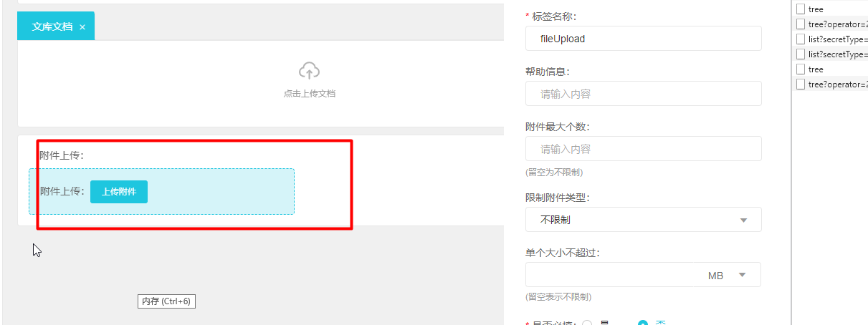
Task: Select the highlighted 附件上传 component box
Action: [x=161, y=191]
